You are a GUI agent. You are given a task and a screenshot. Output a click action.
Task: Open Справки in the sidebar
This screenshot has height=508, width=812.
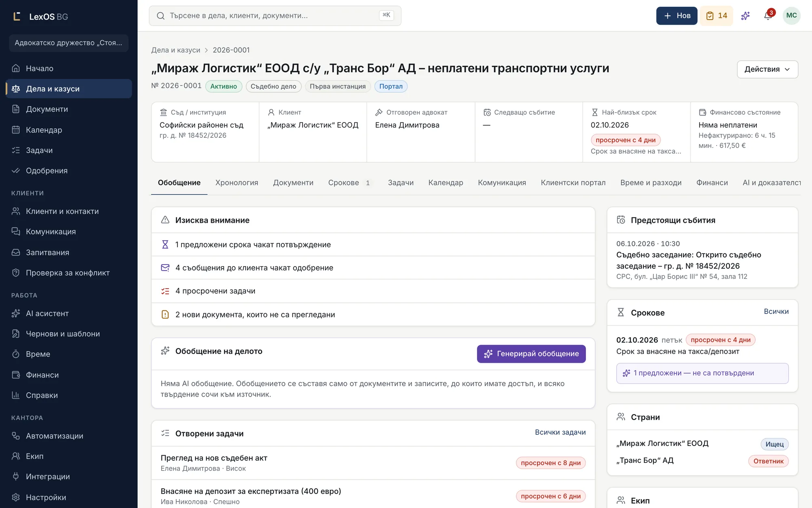(x=69, y=395)
